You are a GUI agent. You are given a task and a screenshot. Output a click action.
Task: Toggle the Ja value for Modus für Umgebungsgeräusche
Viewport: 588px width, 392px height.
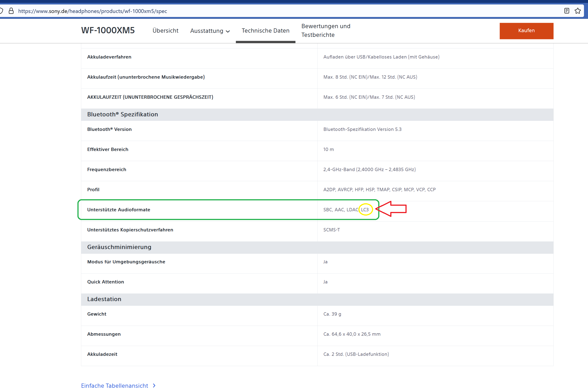click(x=325, y=262)
